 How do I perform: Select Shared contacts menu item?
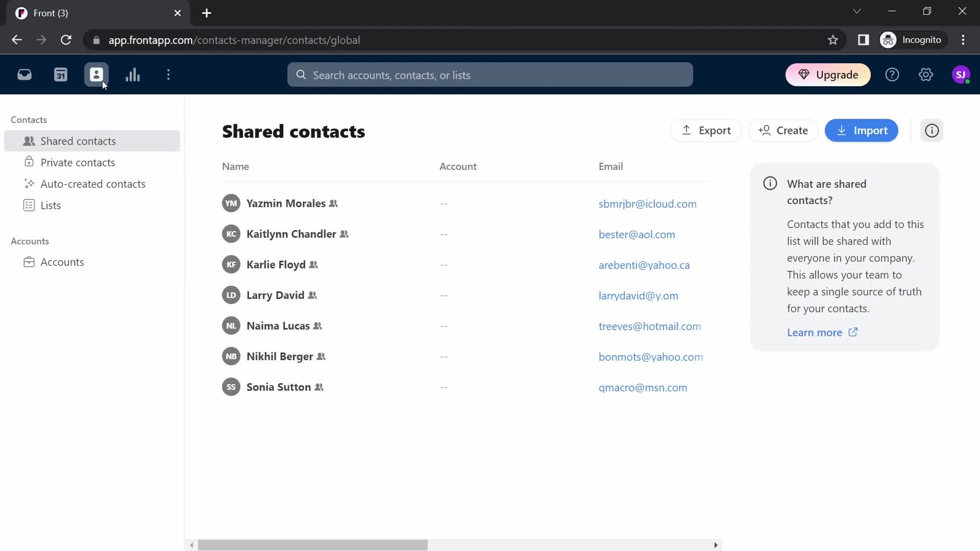click(78, 141)
